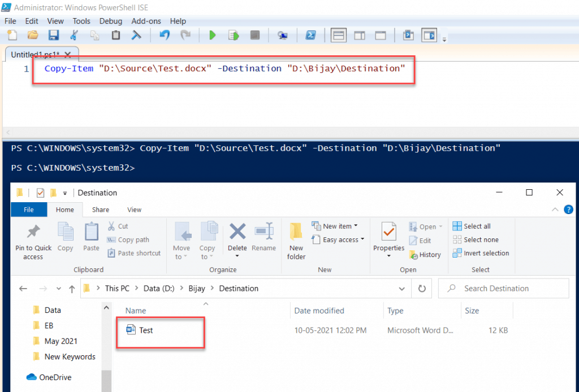
Task: Click History in the Open group
Action: click(425, 254)
